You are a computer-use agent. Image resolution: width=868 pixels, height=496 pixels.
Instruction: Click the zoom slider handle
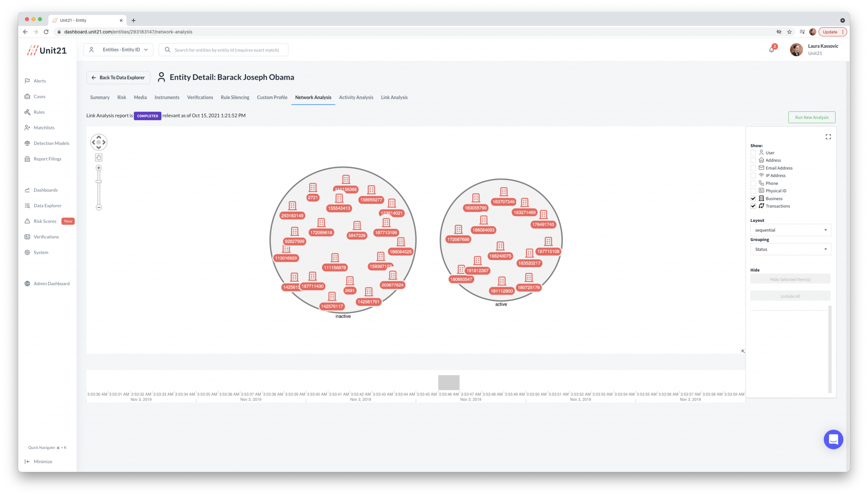point(99,182)
